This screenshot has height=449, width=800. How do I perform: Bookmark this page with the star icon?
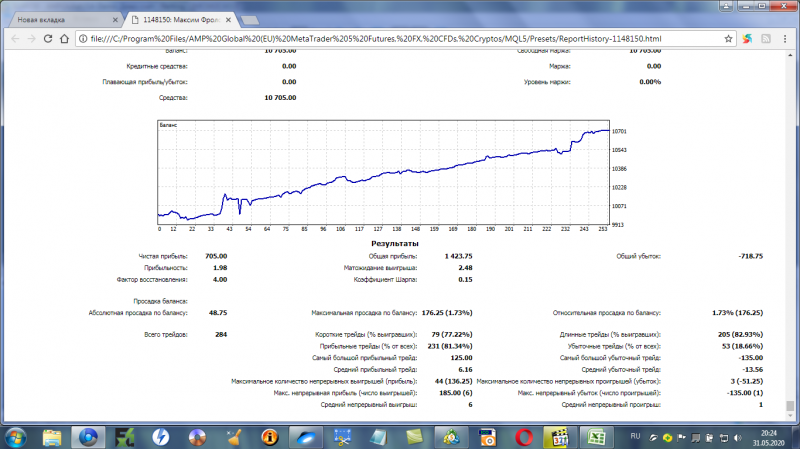[x=728, y=39]
